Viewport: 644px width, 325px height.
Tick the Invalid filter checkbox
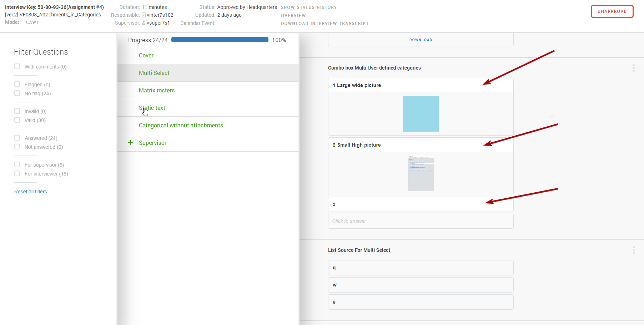pyautogui.click(x=17, y=111)
